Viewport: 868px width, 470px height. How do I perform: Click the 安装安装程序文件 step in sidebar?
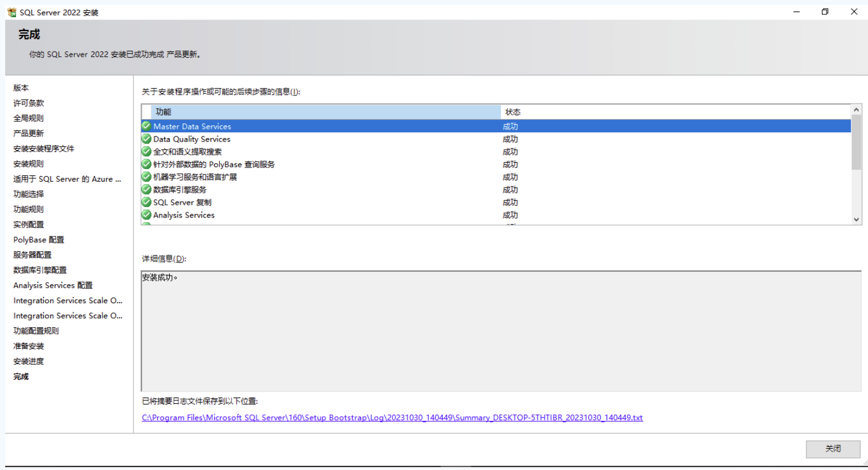click(x=44, y=148)
